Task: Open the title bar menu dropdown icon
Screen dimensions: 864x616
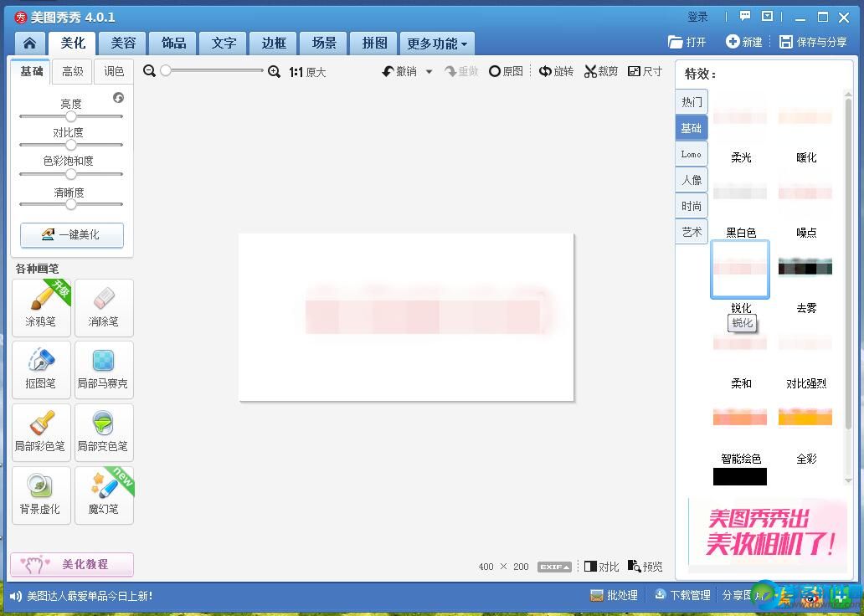Action: (767, 16)
